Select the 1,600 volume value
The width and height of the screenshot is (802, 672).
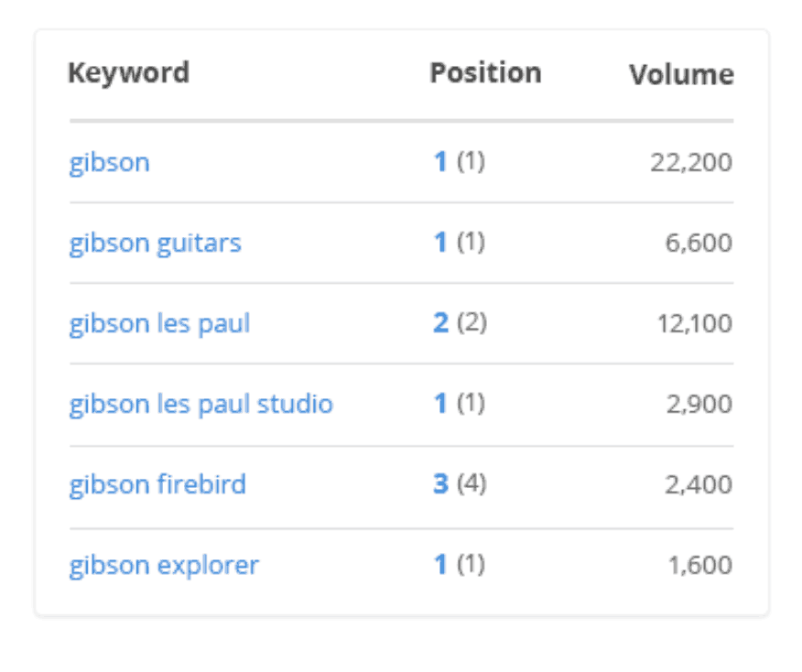pos(700,565)
